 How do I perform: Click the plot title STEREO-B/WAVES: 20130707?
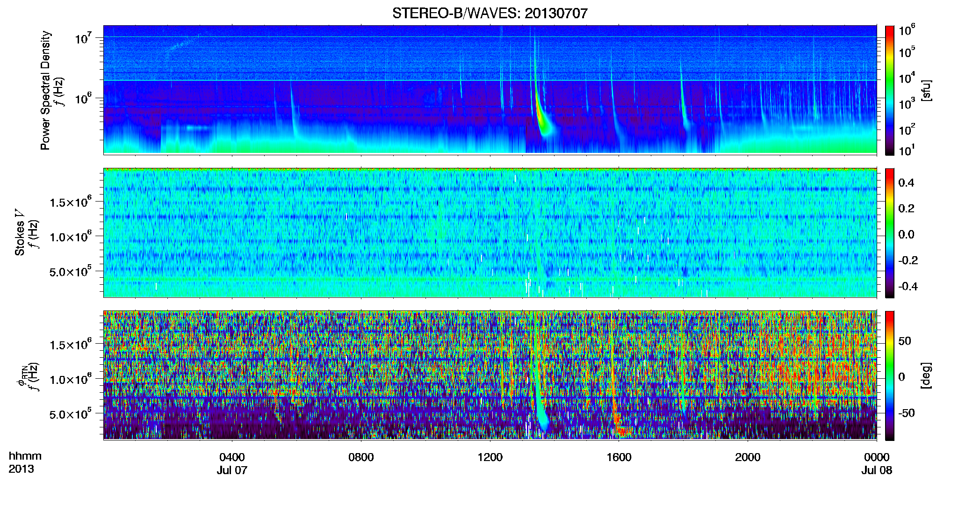click(490, 13)
